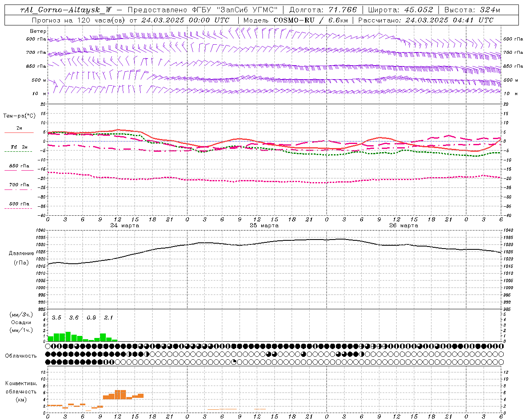Click the date label 25 марта
The image size is (525, 420).
click(264, 226)
